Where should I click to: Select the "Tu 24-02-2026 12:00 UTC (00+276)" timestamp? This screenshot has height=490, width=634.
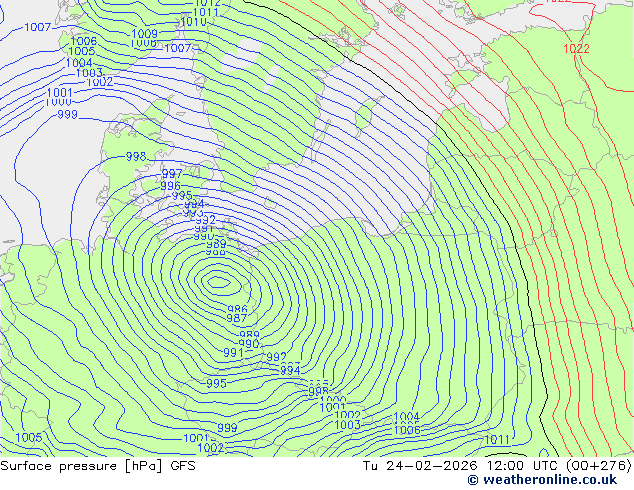497,466
